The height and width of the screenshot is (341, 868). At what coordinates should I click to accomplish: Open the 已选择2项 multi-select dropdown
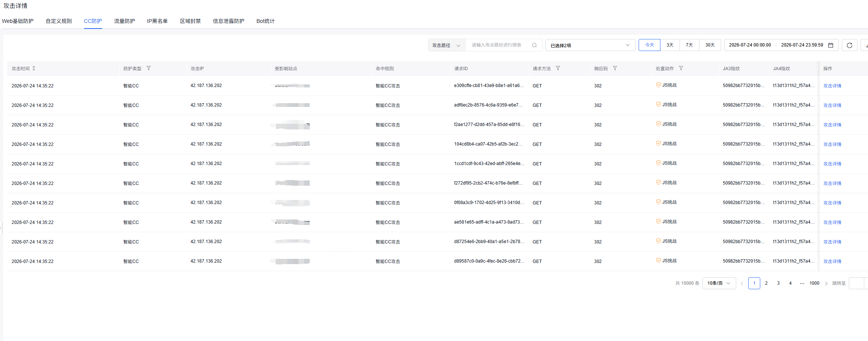click(590, 45)
